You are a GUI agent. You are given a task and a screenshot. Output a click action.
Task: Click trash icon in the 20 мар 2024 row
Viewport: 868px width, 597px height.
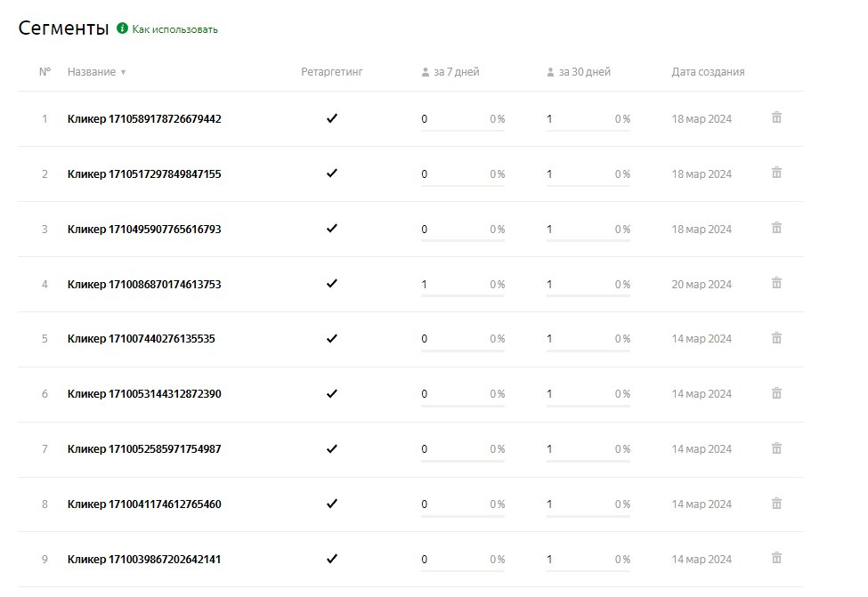coord(776,283)
